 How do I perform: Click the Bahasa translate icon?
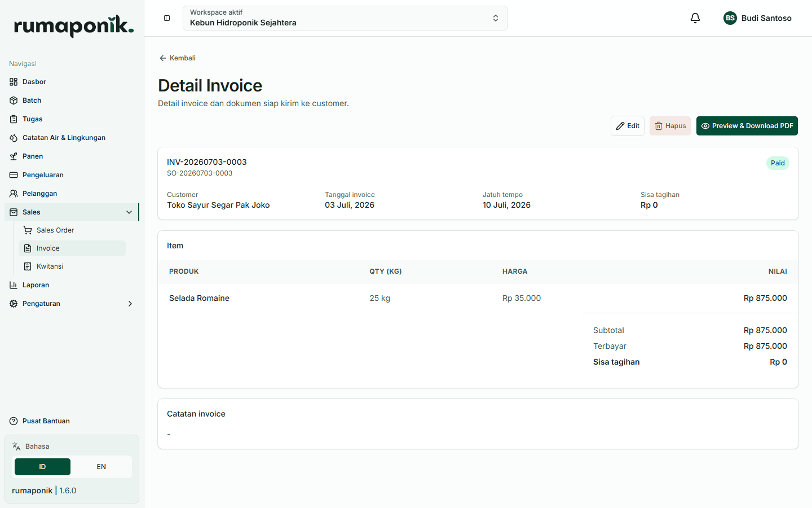[16, 446]
